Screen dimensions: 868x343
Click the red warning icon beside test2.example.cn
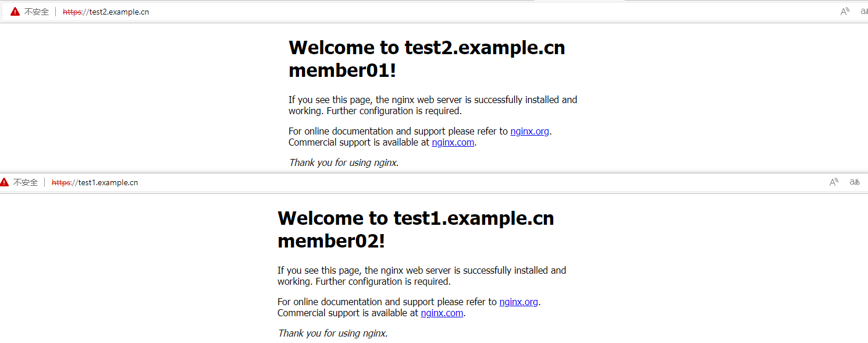(x=15, y=12)
